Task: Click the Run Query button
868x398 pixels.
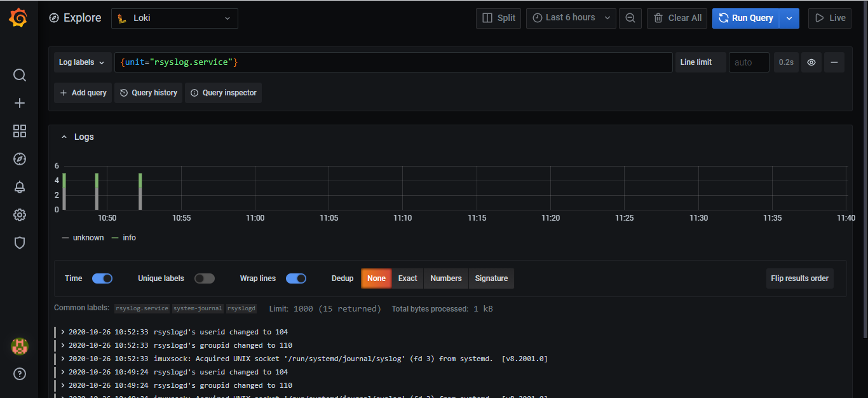Action: (x=746, y=18)
